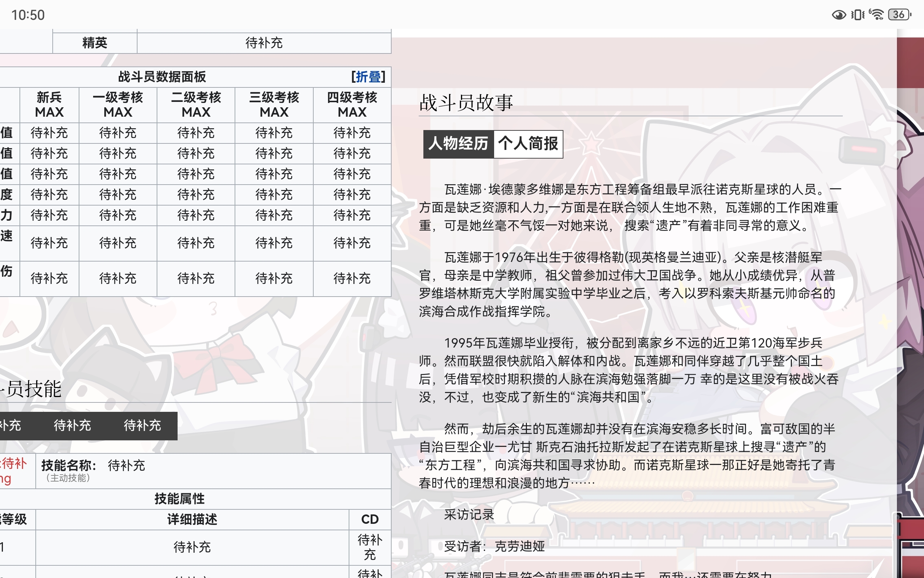The image size is (924, 578).
Task: Tap the 战斗员故事 section heading
Action: [466, 103]
